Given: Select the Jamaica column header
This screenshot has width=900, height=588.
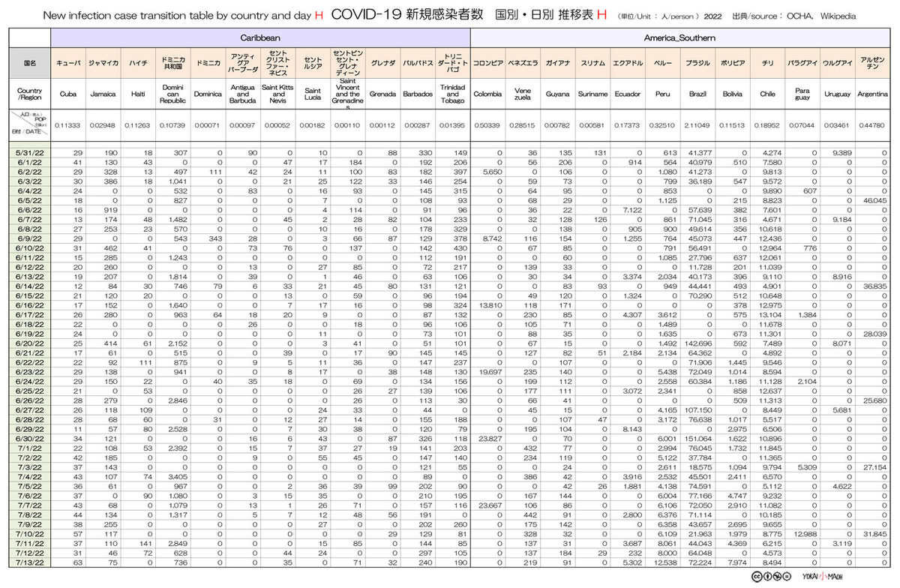Looking at the screenshot, I should coord(103,94).
